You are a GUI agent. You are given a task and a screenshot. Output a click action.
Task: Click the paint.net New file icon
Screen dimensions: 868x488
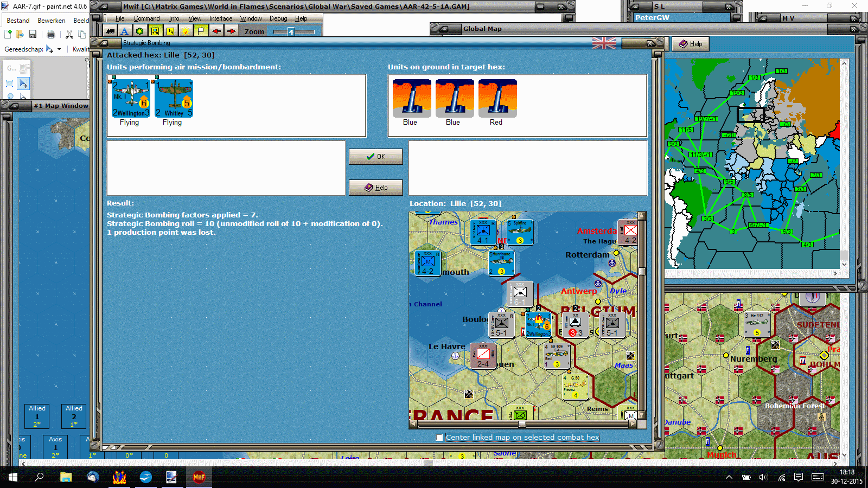coord(8,34)
